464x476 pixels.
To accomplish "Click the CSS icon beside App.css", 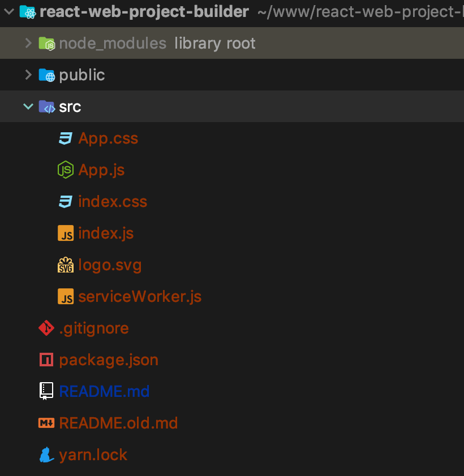I will pos(66,139).
